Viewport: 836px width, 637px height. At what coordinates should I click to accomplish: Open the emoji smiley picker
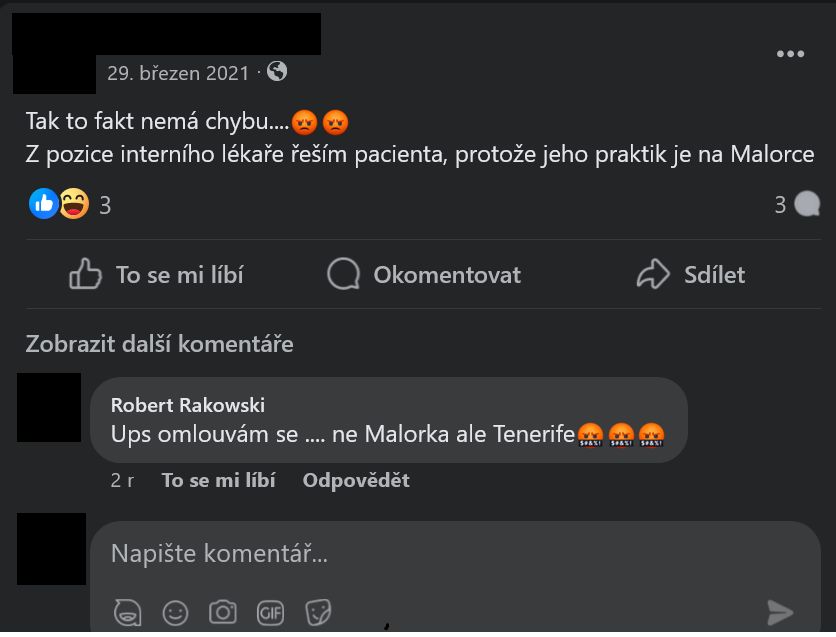[x=175, y=612]
